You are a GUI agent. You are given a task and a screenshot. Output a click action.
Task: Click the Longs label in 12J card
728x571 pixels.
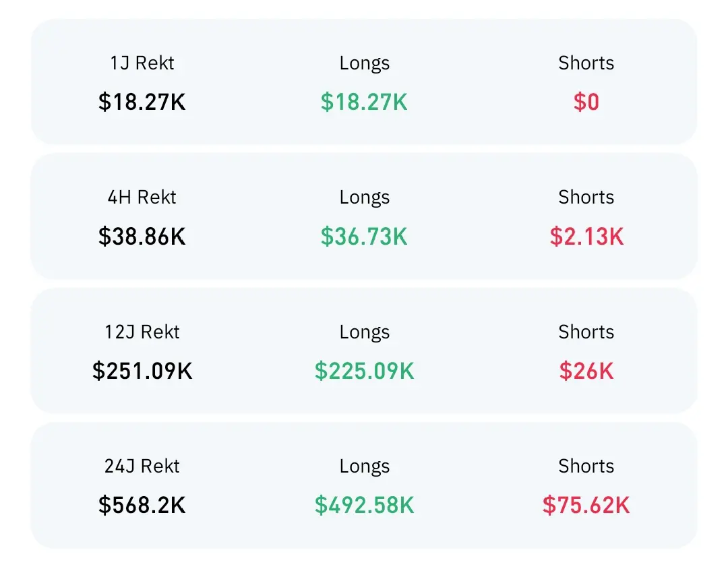coord(364,332)
